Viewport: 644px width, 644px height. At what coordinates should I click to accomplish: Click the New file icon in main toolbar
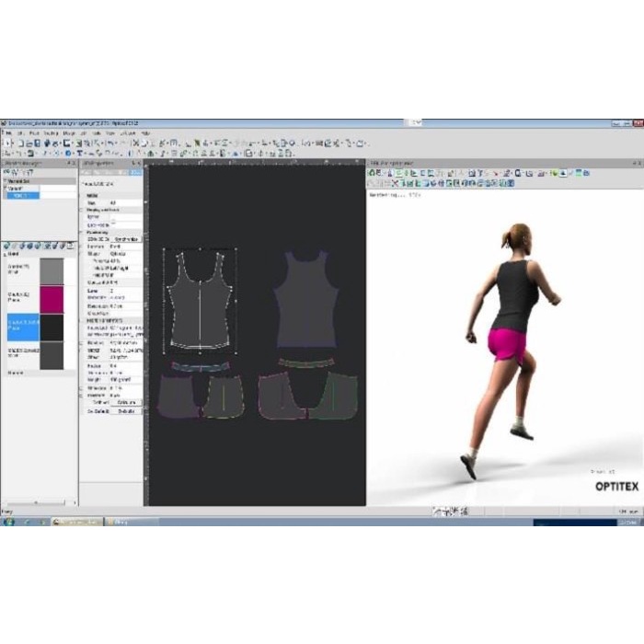coord(21,144)
